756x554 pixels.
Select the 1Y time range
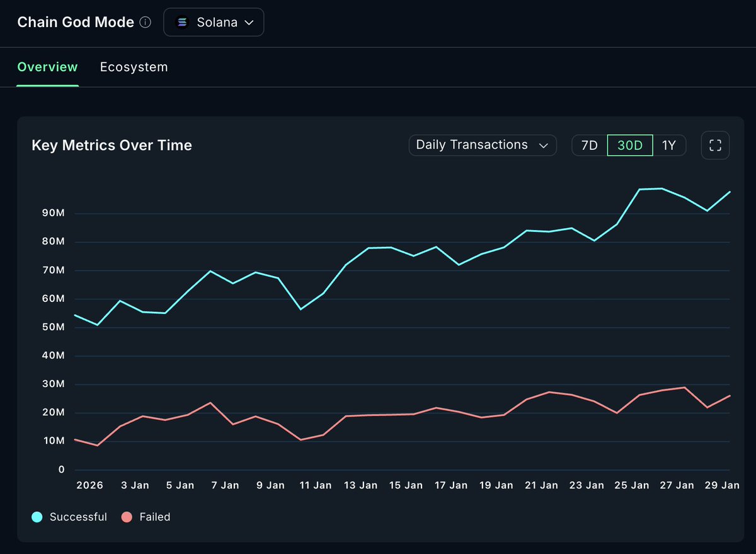tap(669, 146)
